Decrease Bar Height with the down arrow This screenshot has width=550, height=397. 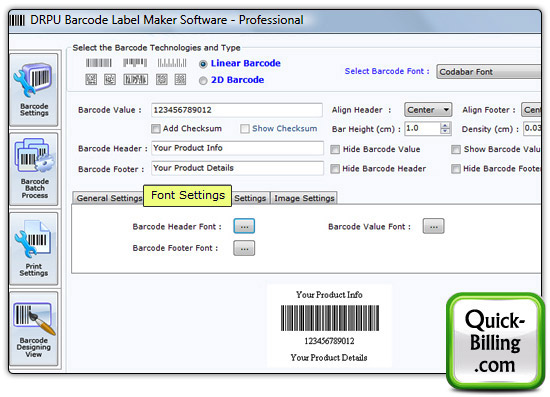445,132
